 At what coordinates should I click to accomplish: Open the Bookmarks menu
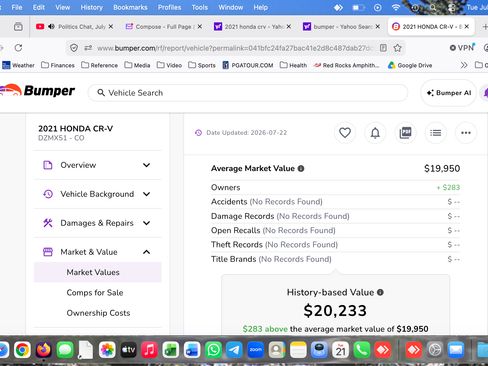click(130, 7)
